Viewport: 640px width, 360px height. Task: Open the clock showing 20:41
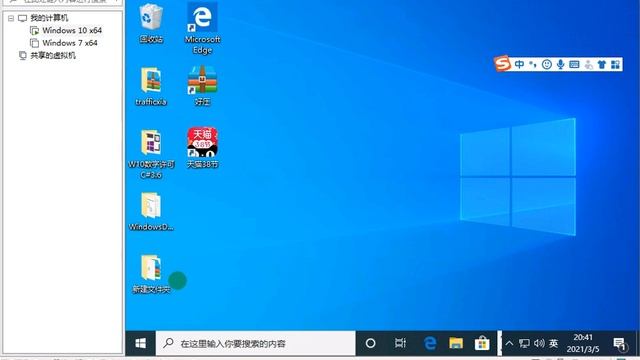tap(583, 343)
